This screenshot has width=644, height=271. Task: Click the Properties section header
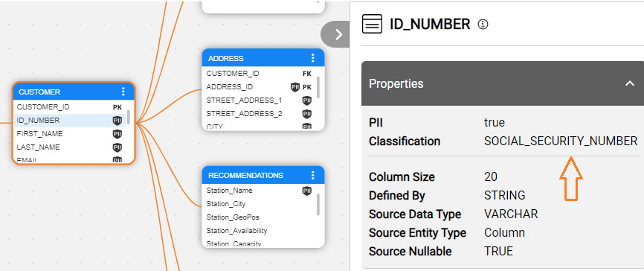click(503, 83)
